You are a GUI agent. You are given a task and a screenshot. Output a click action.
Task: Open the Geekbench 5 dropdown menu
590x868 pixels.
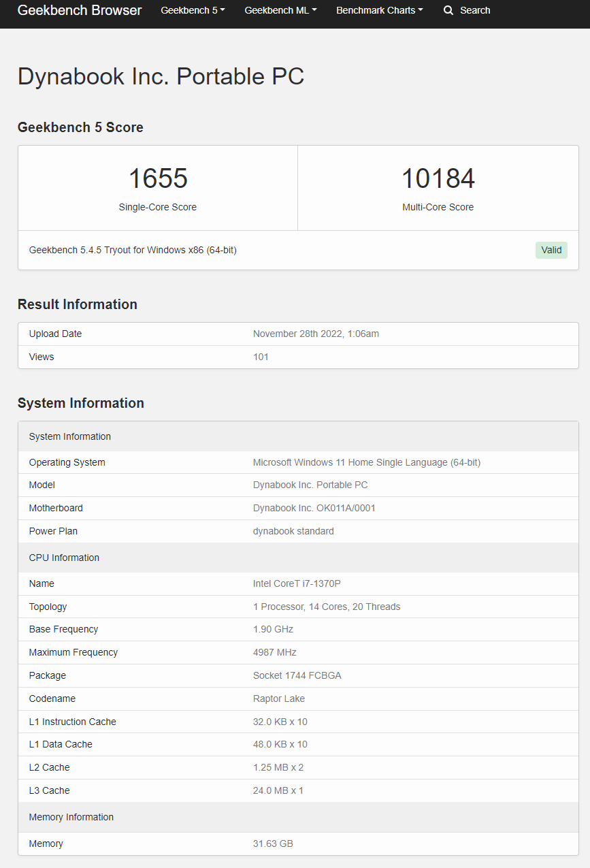[x=192, y=10]
